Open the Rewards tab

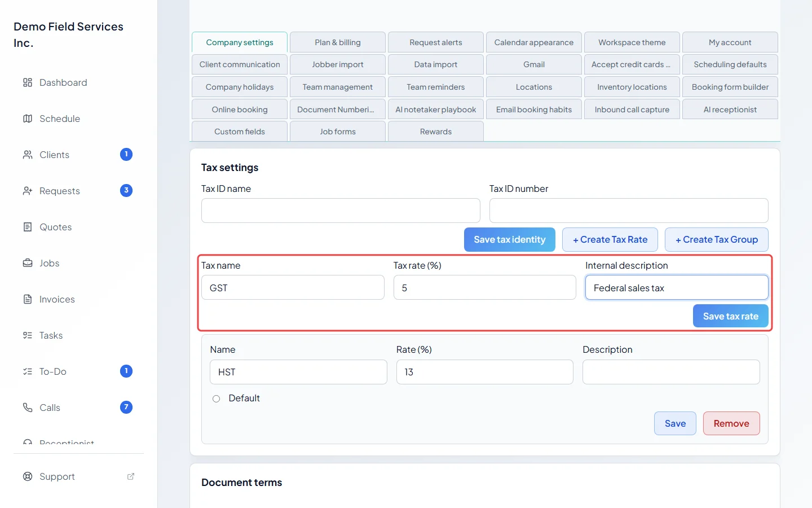pyautogui.click(x=436, y=132)
